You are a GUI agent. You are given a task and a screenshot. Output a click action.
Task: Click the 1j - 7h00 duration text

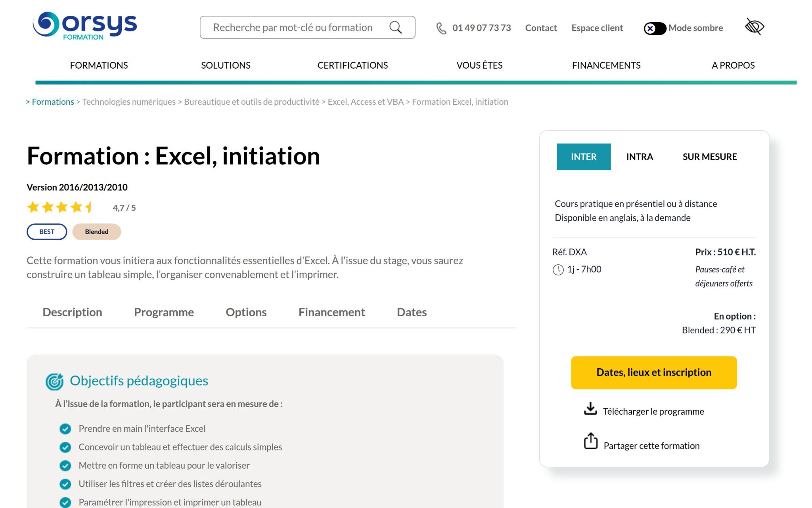click(584, 269)
